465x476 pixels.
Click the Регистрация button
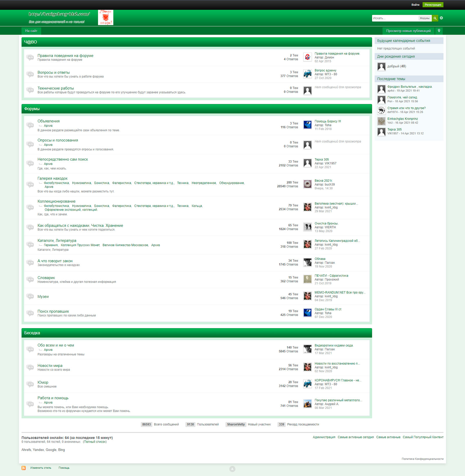click(x=433, y=5)
